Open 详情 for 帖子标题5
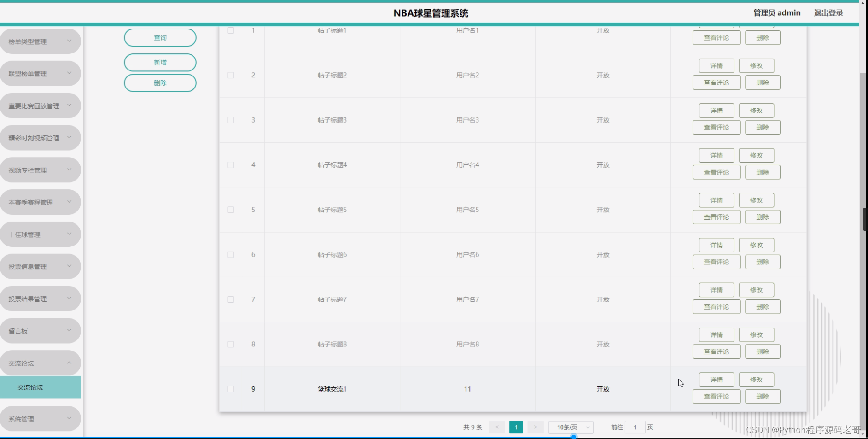Viewport: 868px width, 439px height. pyautogui.click(x=716, y=200)
